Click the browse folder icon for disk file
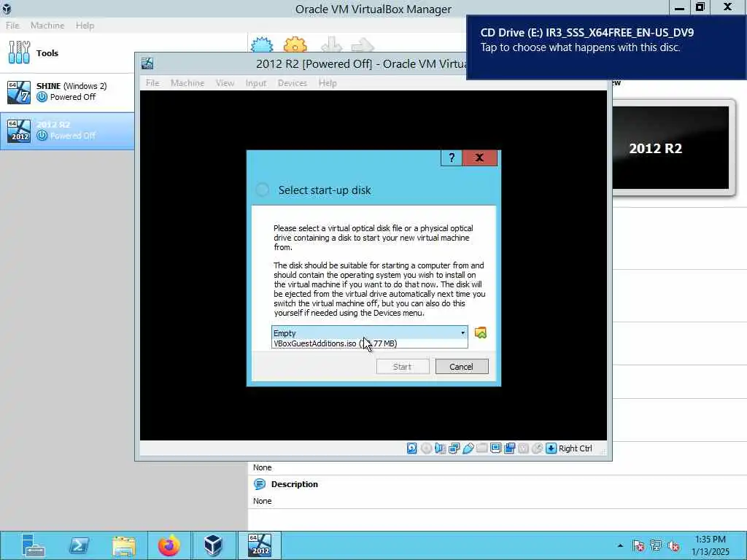 [x=480, y=332]
